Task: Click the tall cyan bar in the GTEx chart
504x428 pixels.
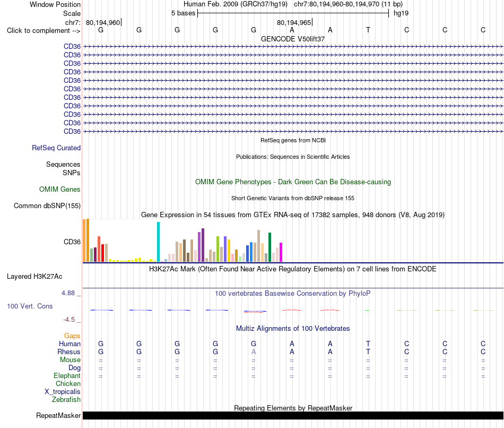Action: (158, 242)
